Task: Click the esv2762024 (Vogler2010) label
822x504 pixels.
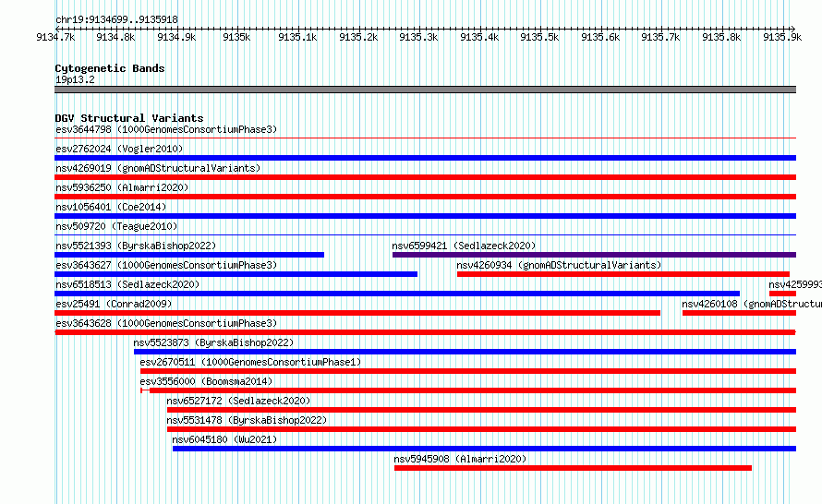Action: (119, 149)
